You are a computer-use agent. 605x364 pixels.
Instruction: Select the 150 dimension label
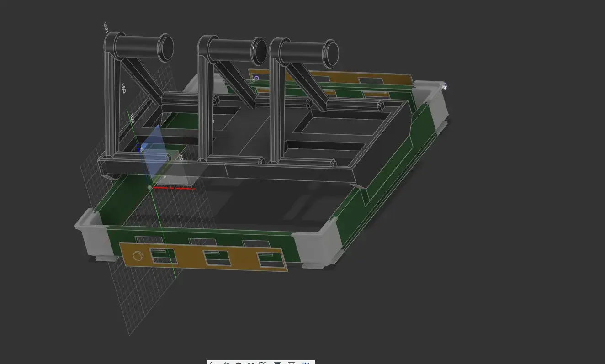pyautogui.click(x=123, y=88)
